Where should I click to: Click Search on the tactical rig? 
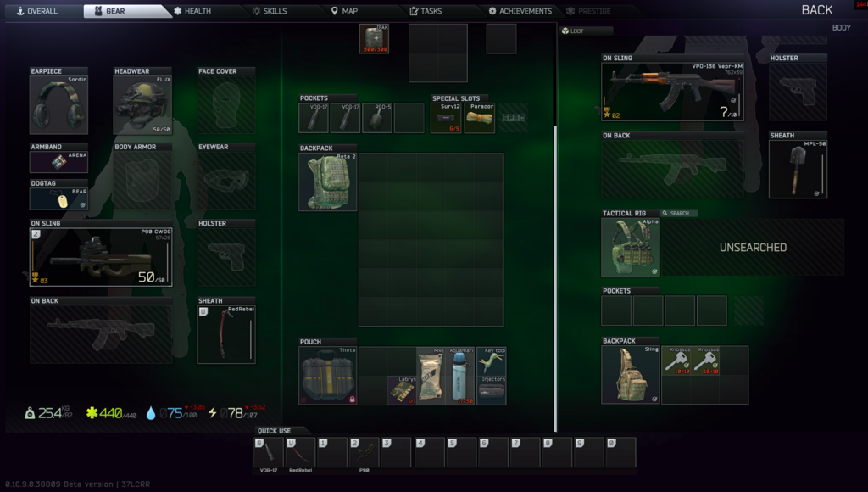(x=679, y=213)
